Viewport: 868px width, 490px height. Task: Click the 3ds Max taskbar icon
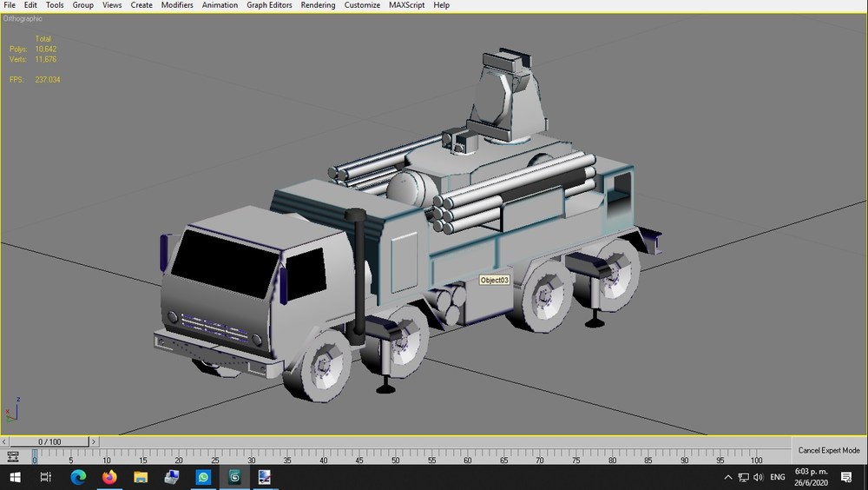[x=234, y=477]
